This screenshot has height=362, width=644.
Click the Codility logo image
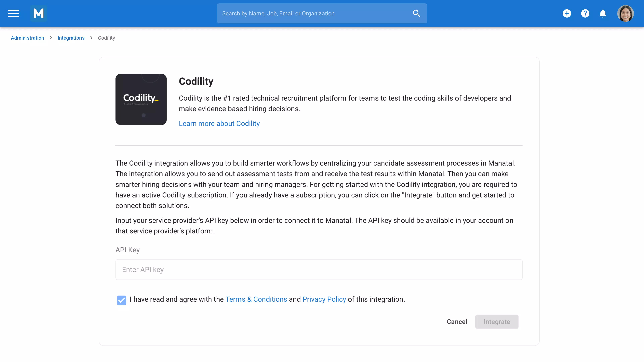click(141, 99)
